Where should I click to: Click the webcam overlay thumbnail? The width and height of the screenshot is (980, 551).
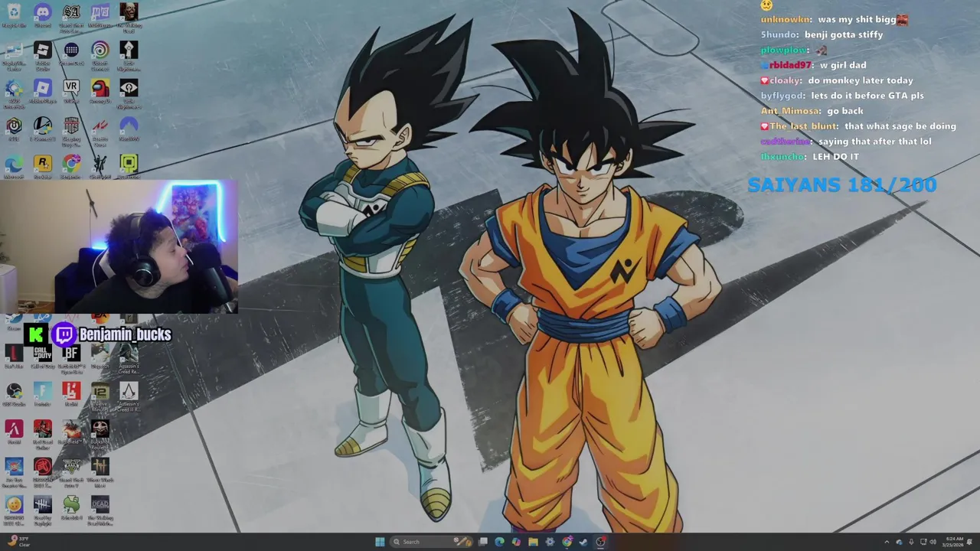coord(119,246)
